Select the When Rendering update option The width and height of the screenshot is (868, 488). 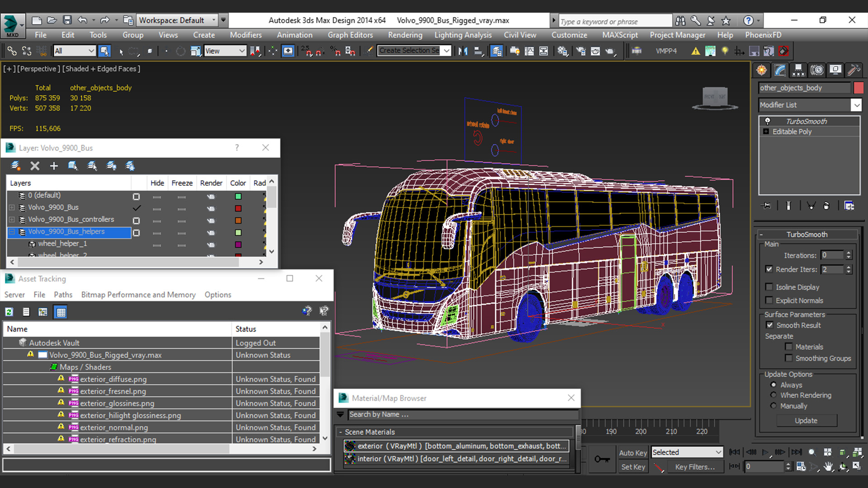point(773,395)
